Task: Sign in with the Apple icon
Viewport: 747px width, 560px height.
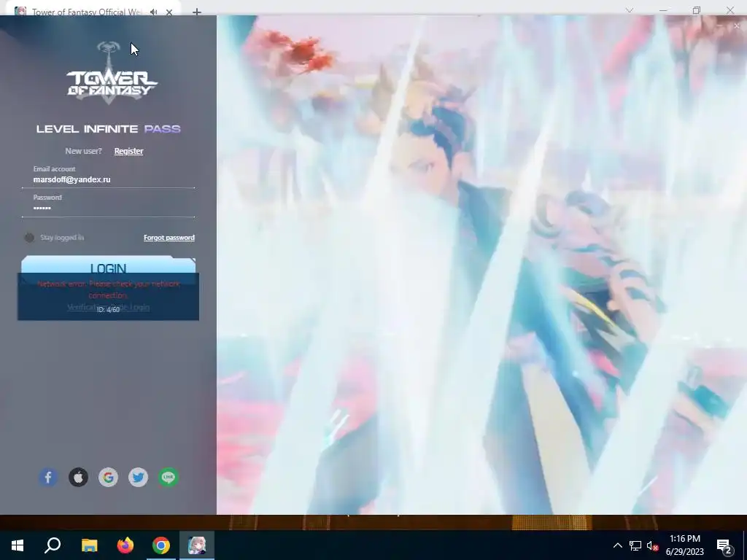Action: pyautogui.click(x=78, y=477)
